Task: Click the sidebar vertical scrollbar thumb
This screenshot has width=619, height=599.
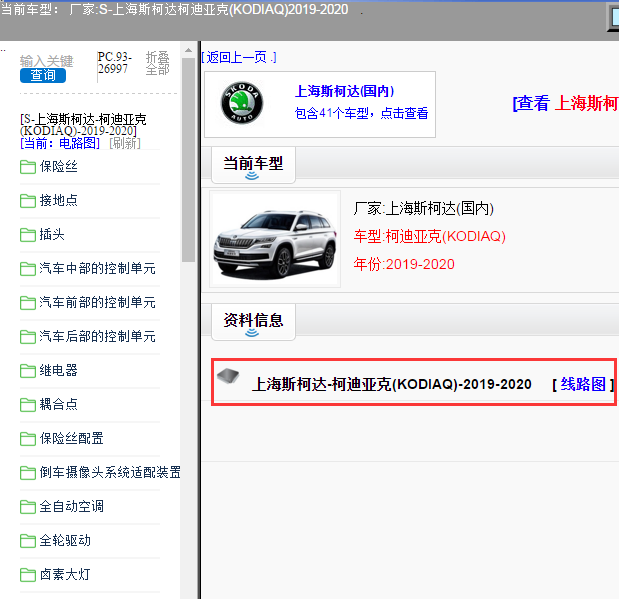Action: point(188,160)
